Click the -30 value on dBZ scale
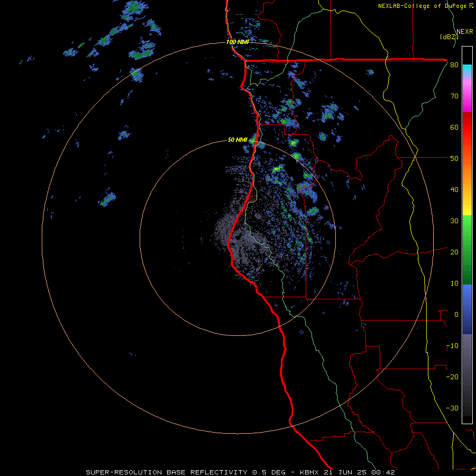The image size is (476, 476). pyautogui.click(x=452, y=408)
